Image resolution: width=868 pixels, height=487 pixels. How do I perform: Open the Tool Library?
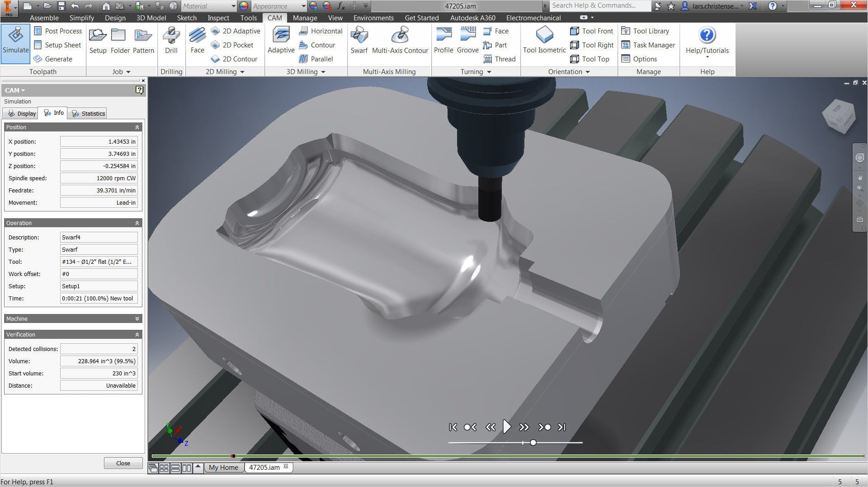(646, 31)
